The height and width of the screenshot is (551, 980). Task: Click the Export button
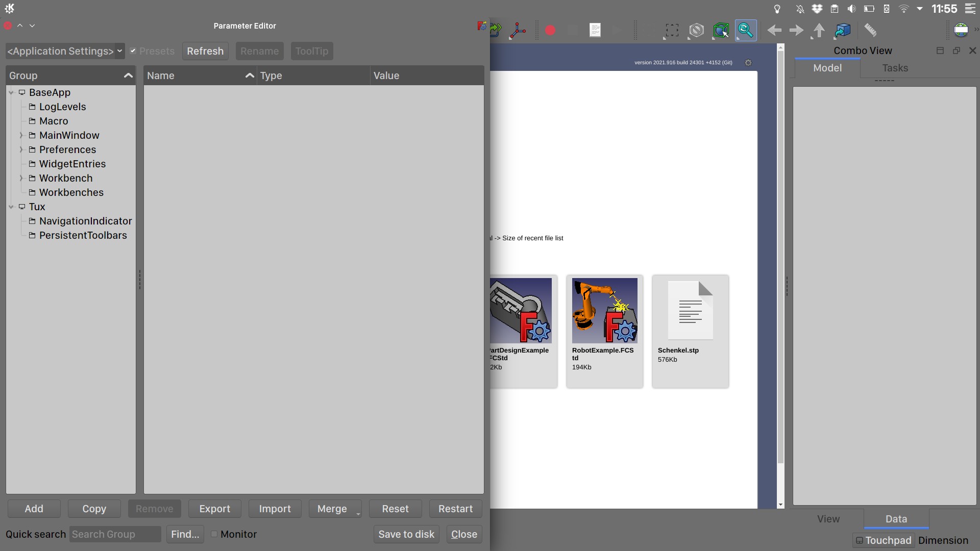[214, 509]
